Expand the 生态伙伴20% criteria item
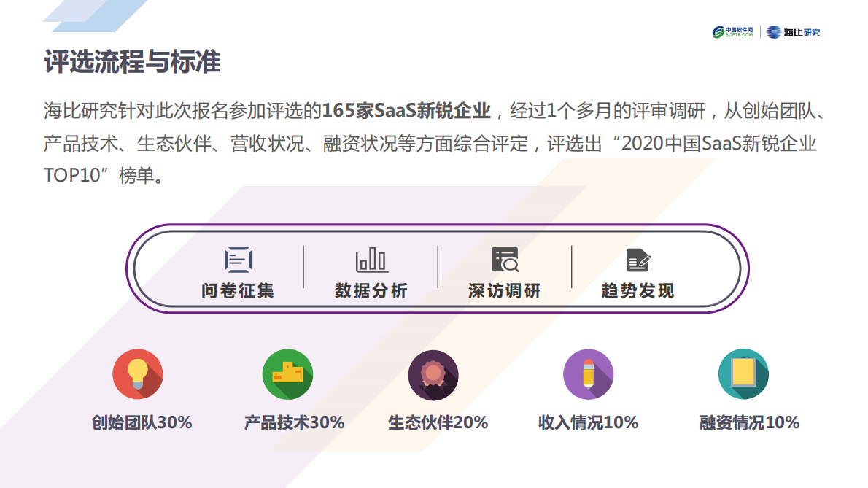The image size is (868, 488). point(438,422)
